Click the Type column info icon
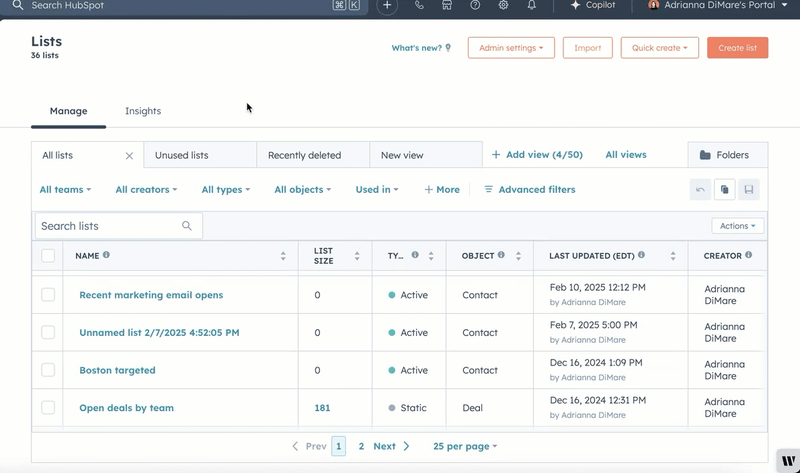The width and height of the screenshot is (800, 473). pyautogui.click(x=415, y=255)
